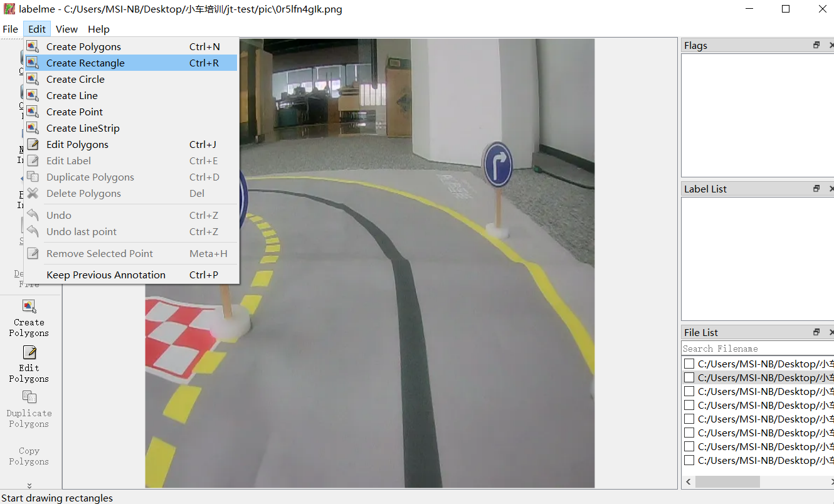
Task: Expand the toolbar overflow chevron at bottom
Action: click(29, 485)
